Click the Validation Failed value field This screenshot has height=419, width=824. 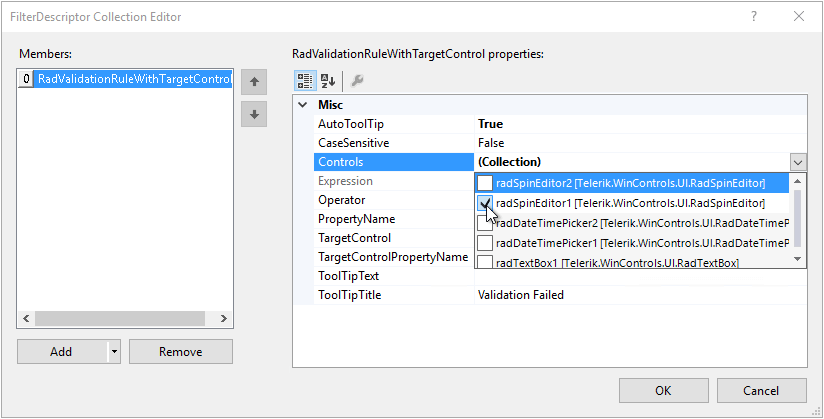coord(641,295)
